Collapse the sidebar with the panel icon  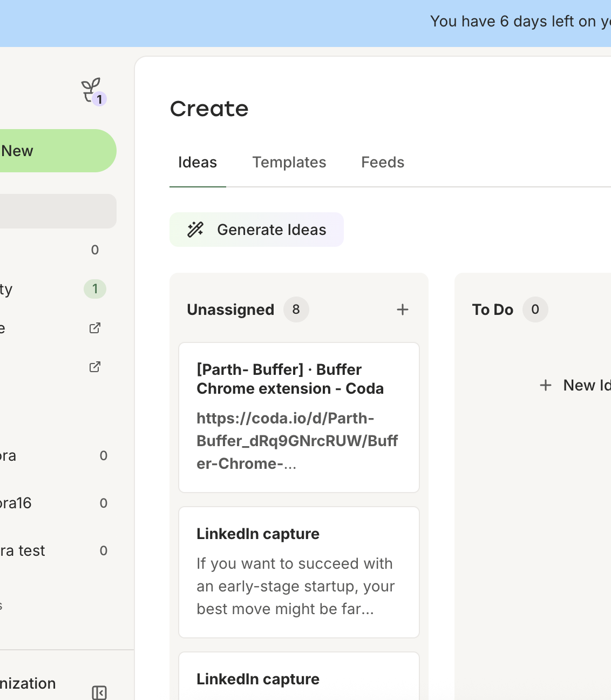point(99,692)
